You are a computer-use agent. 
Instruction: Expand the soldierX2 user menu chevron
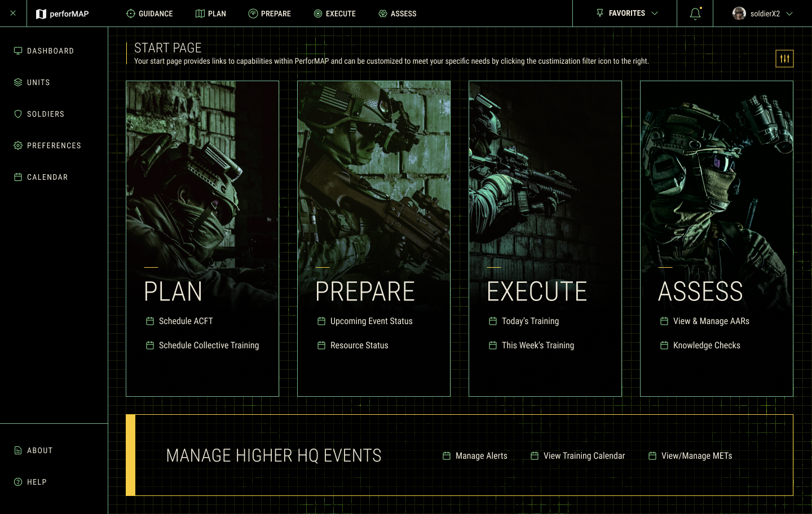pyautogui.click(x=789, y=14)
